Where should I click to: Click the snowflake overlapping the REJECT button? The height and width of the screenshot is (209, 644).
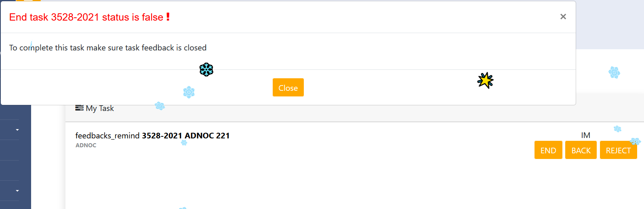[635, 141]
